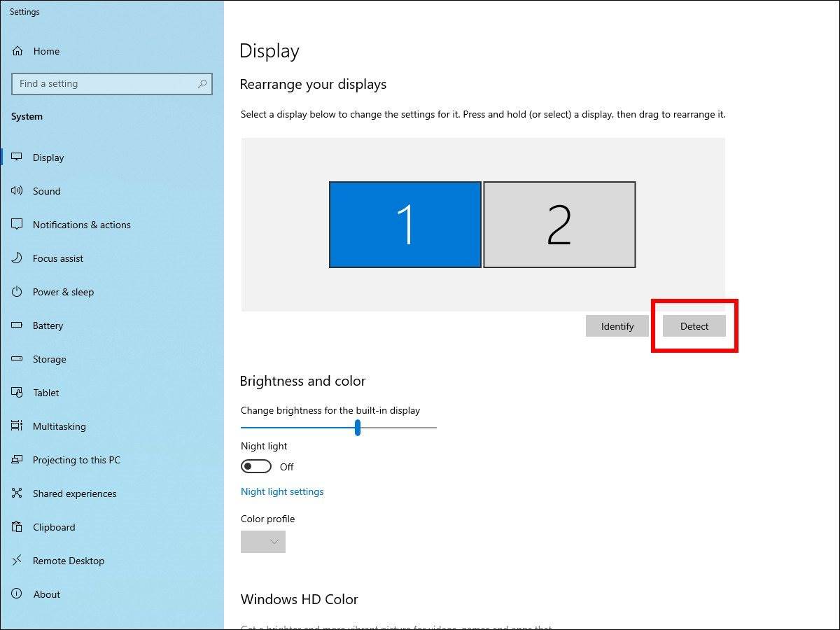Open the Clipboard icon entry
The height and width of the screenshot is (630, 840).
tap(17, 527)
